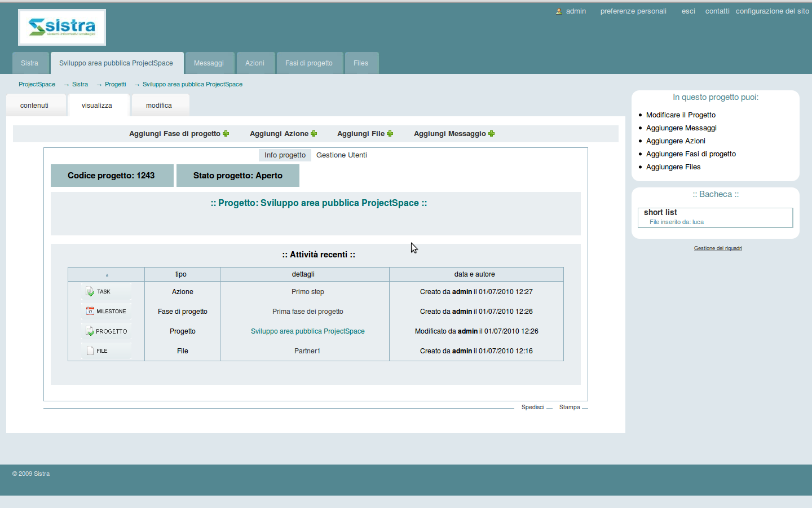This screenshot has width=812, height=508.
Task: Open preferenze personali
Action: pos(633,11)
